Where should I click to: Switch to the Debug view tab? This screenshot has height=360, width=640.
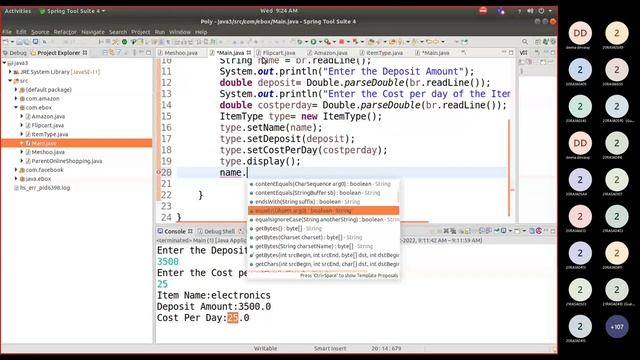coord(15,53)
